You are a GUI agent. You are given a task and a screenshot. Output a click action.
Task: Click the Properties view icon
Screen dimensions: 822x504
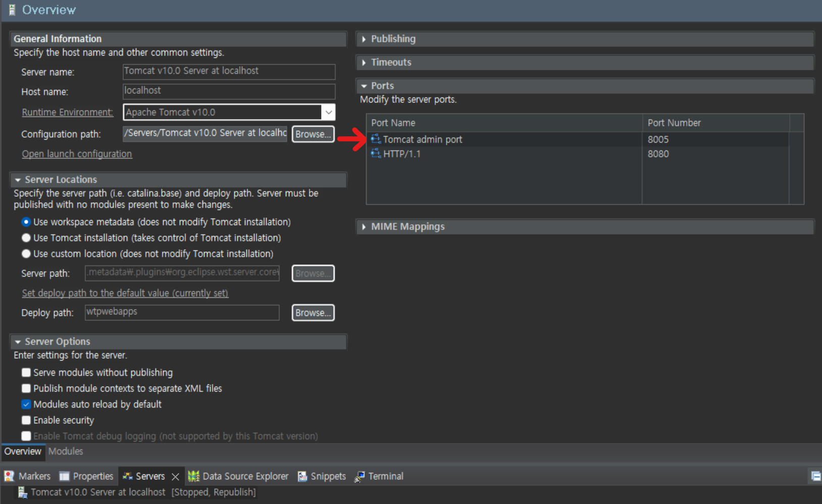(x=64, y=476)
